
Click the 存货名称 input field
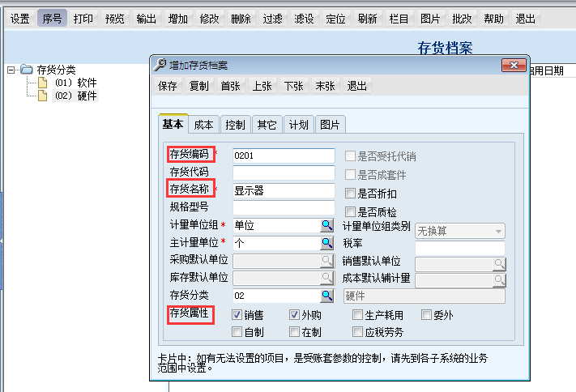click(284, 190)
